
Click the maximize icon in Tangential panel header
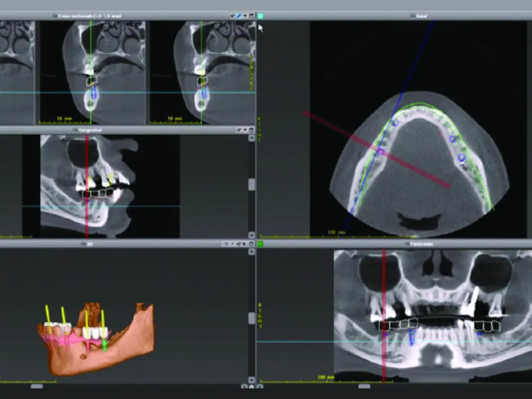tap(251, 130)
